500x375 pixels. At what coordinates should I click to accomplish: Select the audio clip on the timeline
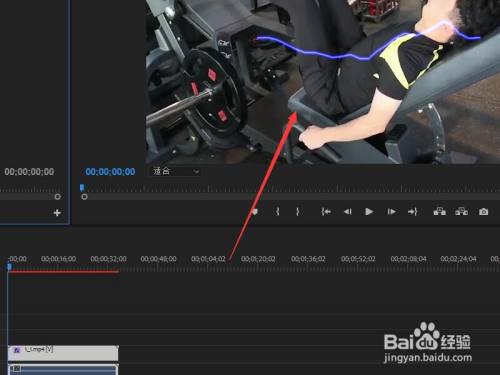63,370
